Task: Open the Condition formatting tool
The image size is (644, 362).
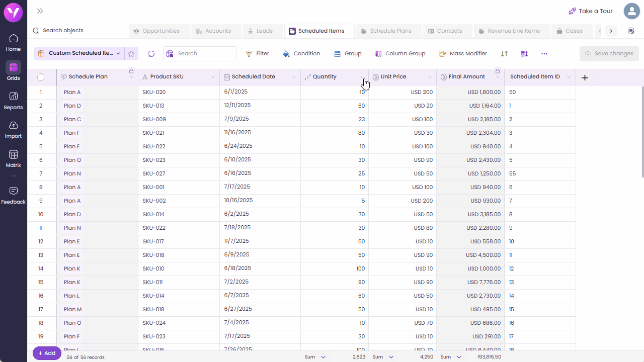Action: (301, 54)
